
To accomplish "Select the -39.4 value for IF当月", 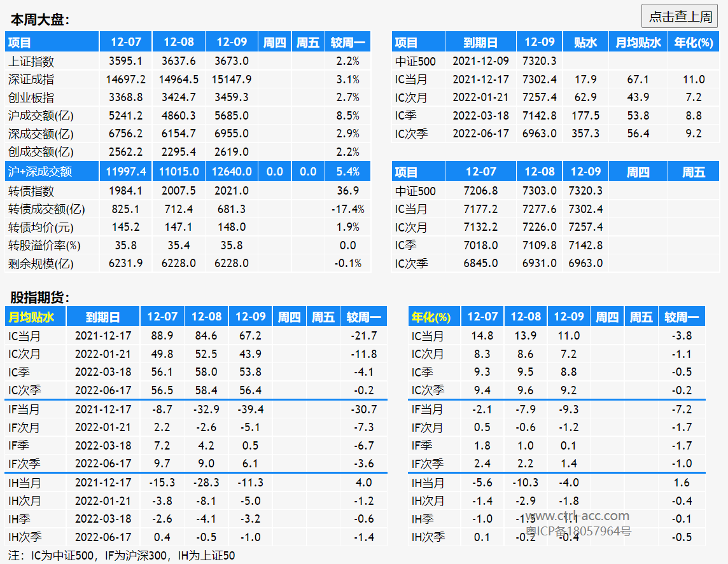I will [x=250, y=409].
